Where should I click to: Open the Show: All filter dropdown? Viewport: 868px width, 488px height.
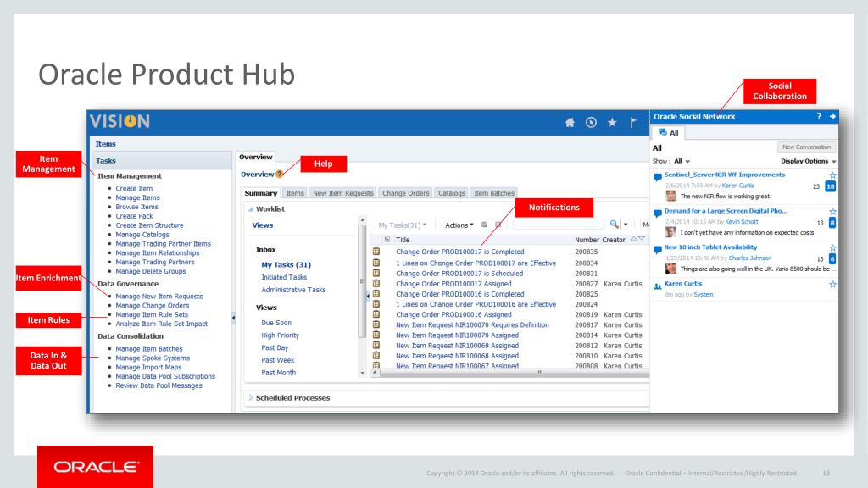point(682,161)
